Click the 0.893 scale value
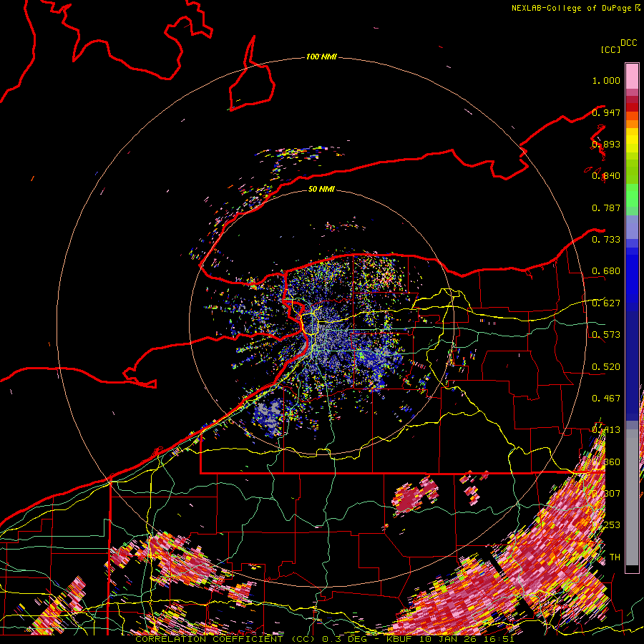The image size is (644, 644). [x=606, y=144]
